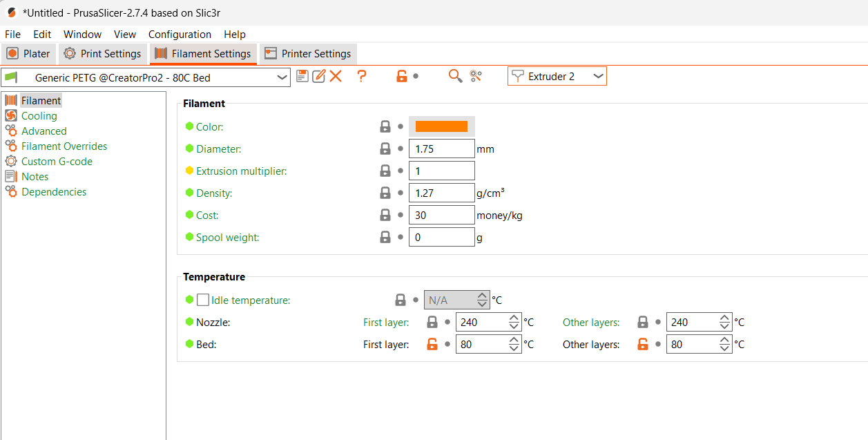Click the Density input field

click(x=442, y=193)
